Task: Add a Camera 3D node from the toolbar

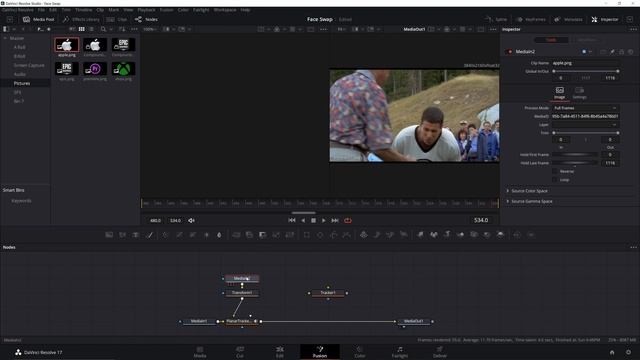Action: click(x=473, y=235)
